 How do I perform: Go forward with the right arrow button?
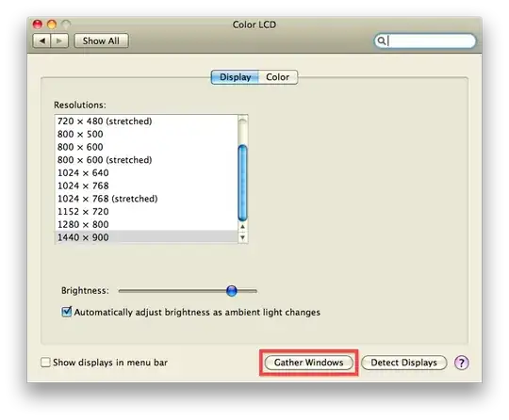point(59,40)
